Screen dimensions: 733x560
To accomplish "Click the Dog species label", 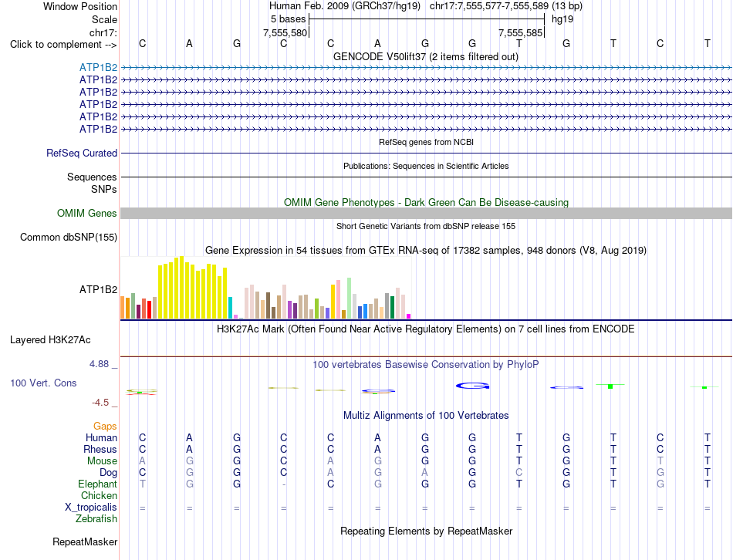I will pos(109,473).
